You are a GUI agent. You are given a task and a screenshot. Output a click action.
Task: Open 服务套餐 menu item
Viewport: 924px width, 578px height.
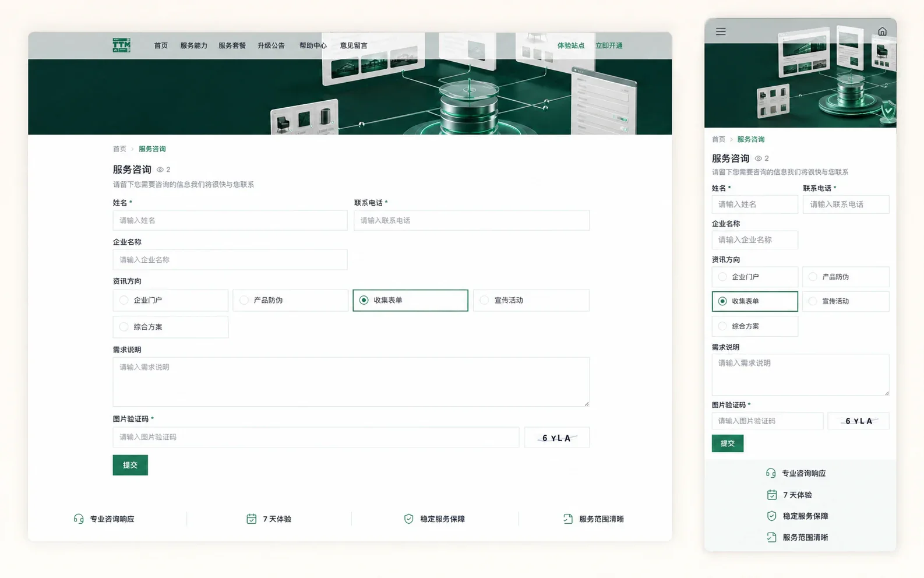pos(232,45)
